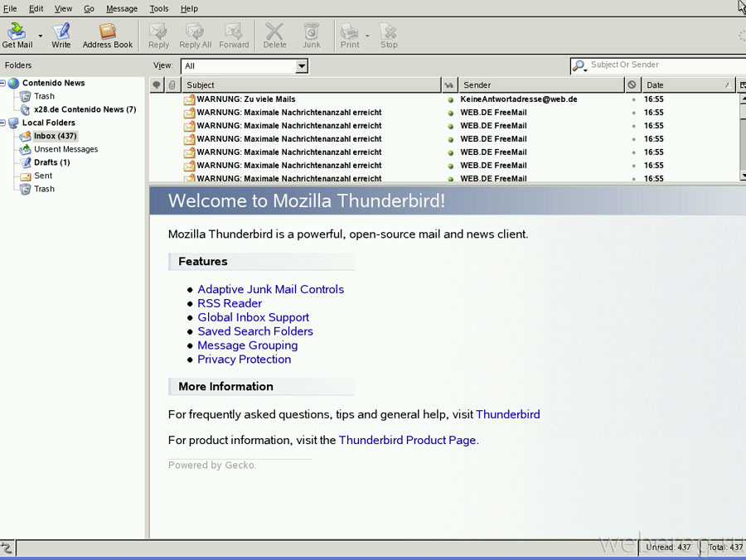This screenshot has width=746, height=560.
Task: Click the Forward toolbar button
Action: coord(234,35)
